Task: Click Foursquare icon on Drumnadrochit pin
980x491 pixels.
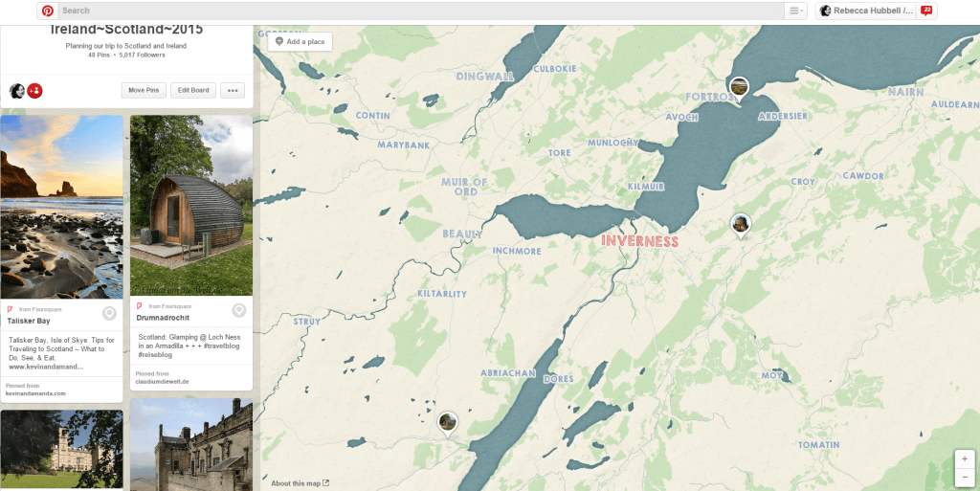Action: pyautogui.click(x=140, y=306)
